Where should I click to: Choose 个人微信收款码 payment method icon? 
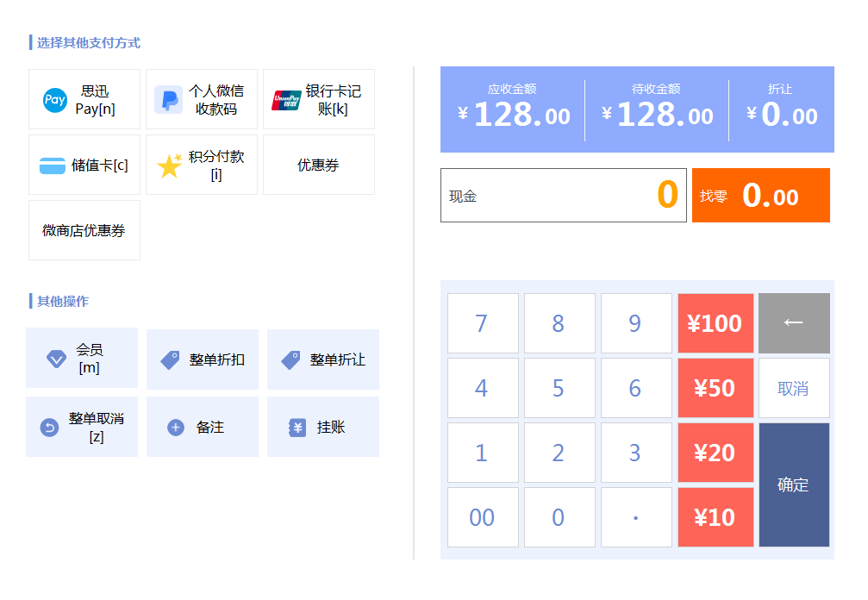(168, 100)
